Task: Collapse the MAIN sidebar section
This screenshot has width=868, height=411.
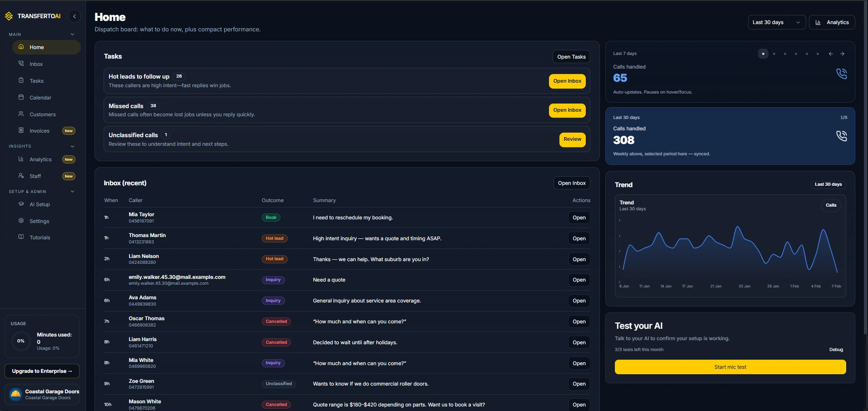Action: coord(72,35)
